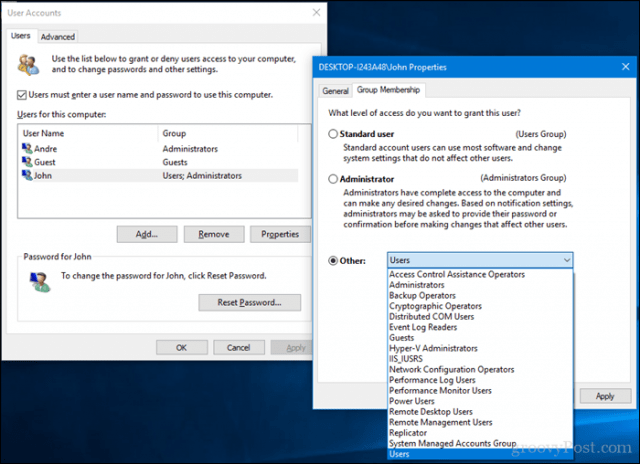Choose Power Users from the dropdown
Screen dimensions: 640x464
coord(480,401)
